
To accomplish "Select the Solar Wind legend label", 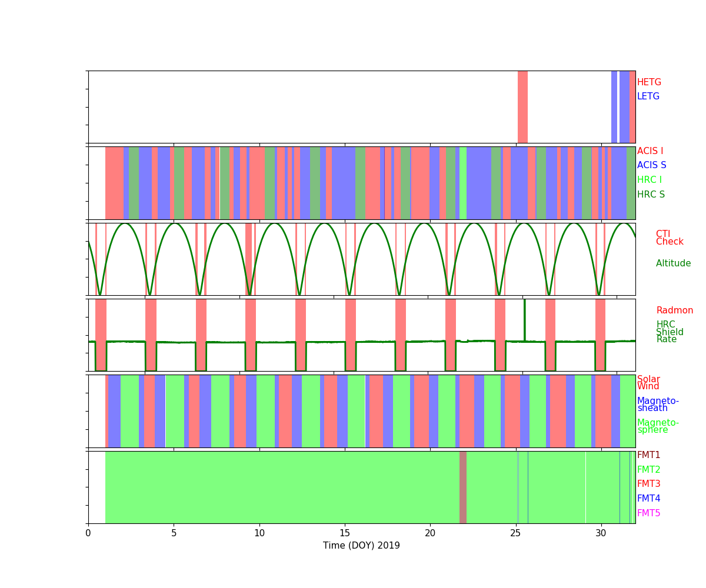I will point(648,383).
